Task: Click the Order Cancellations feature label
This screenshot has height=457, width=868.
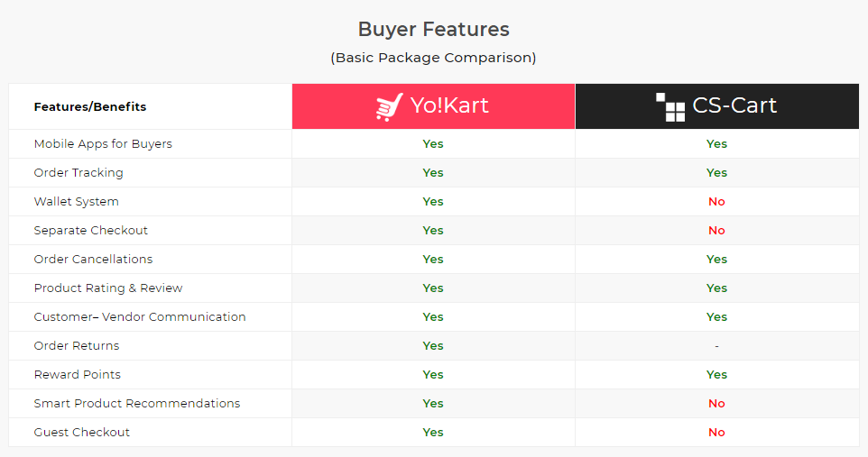Action: 93,259
